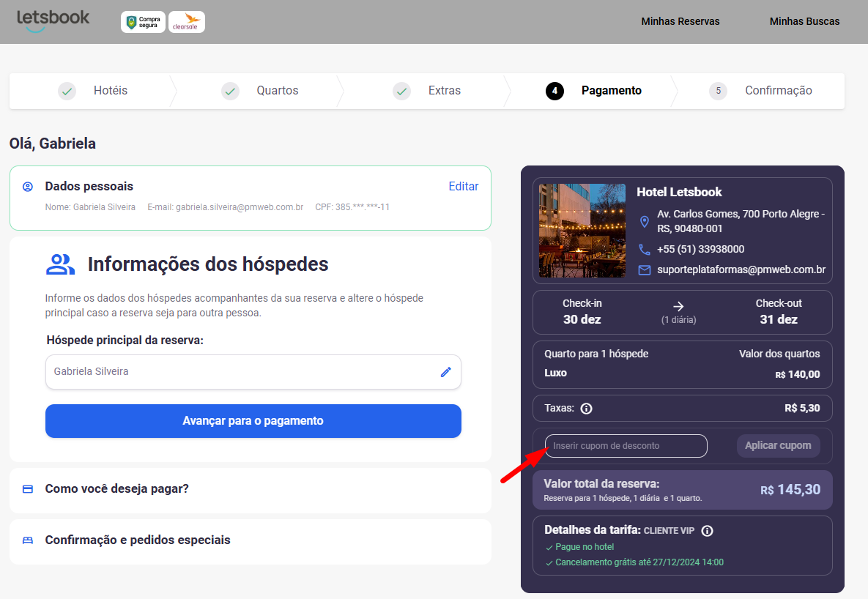Click the (1 diária) stay length label
Screen dimensions: 868x599
pyautogui.click(x=679, y=320)
